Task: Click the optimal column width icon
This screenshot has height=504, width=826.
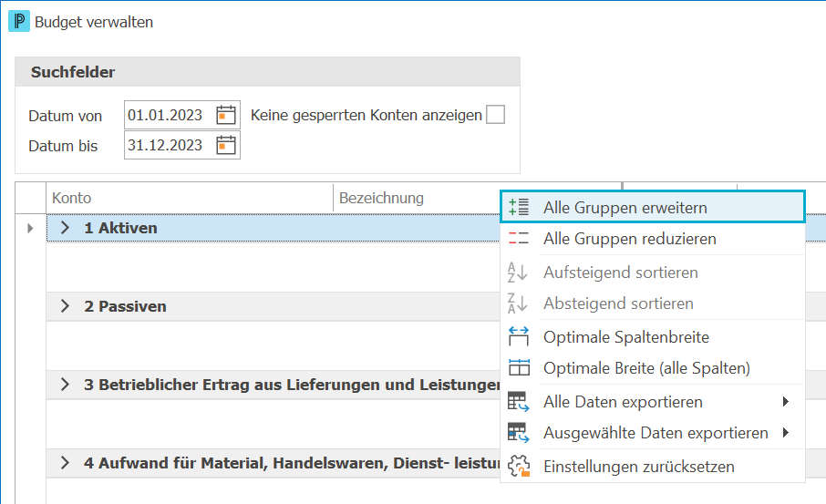Action: [519, 336]
